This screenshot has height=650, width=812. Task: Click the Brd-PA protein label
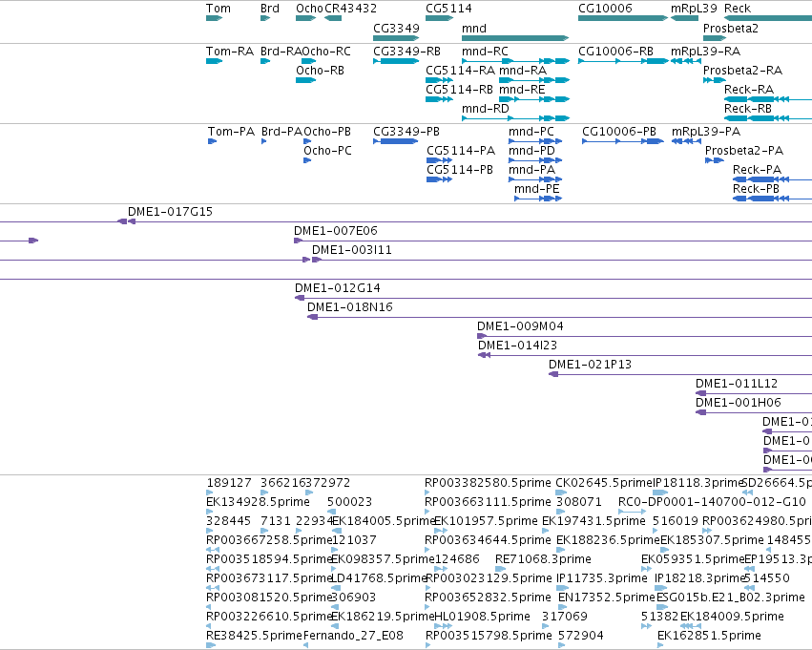pos(281,132)
